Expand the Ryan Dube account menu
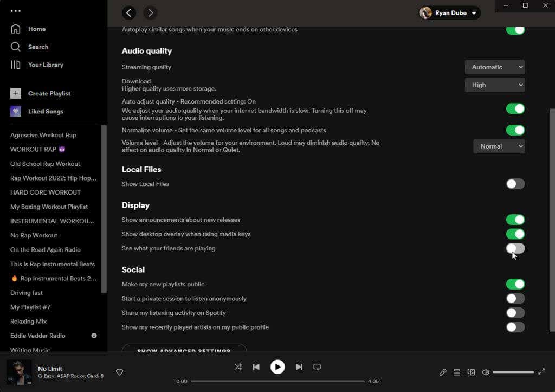This screenshot has height=392, width=555. (449, 13)
